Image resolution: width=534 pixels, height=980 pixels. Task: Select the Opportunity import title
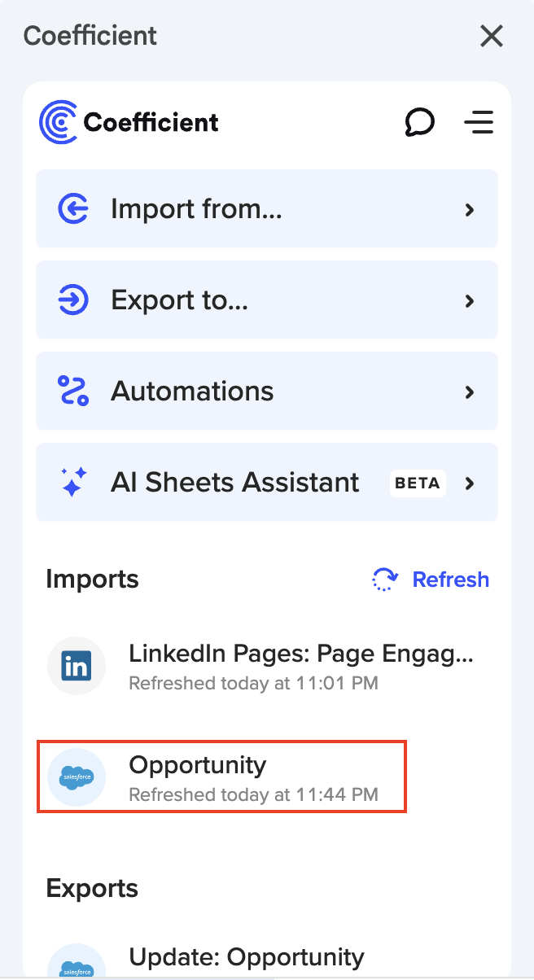tap(198, 765)
